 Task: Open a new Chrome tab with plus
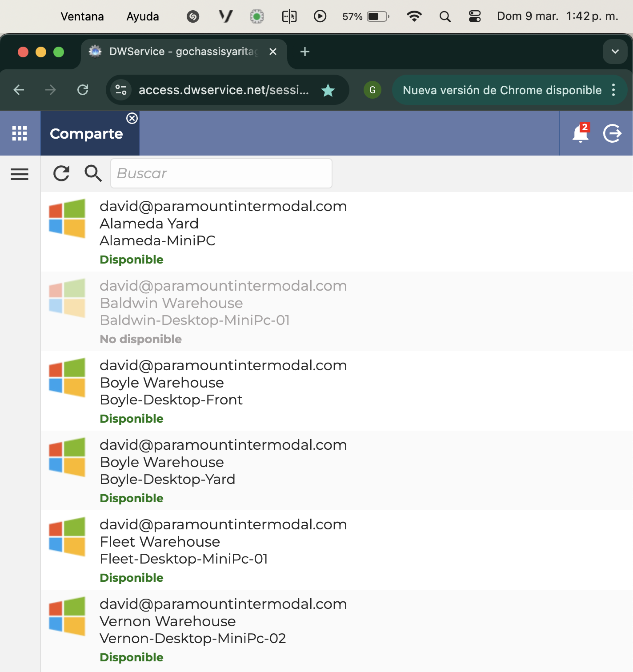(305, 52)
